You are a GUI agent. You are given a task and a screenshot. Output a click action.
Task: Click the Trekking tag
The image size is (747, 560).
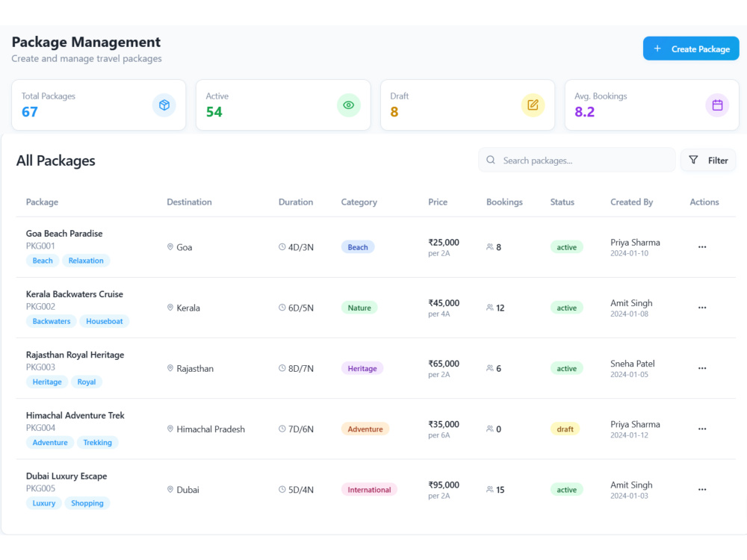[97, 442]
